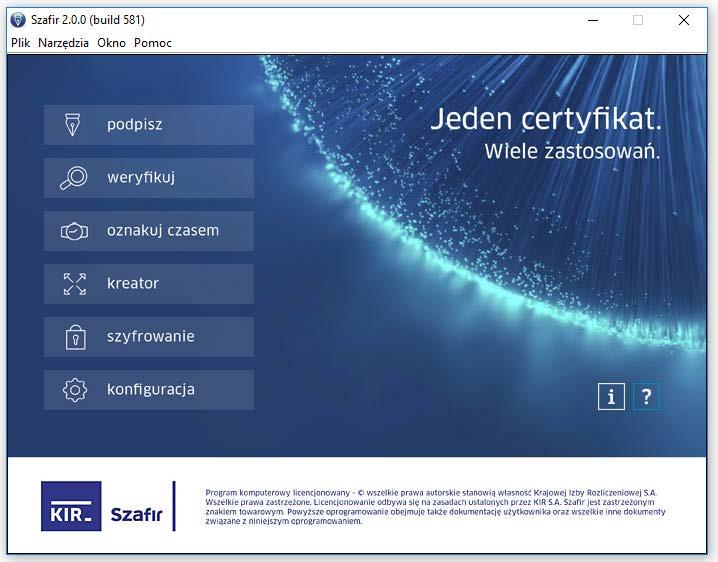Click the pen nib icon next to podpisz
Viewport: 718px width, 562px height.
coord(72,125)
